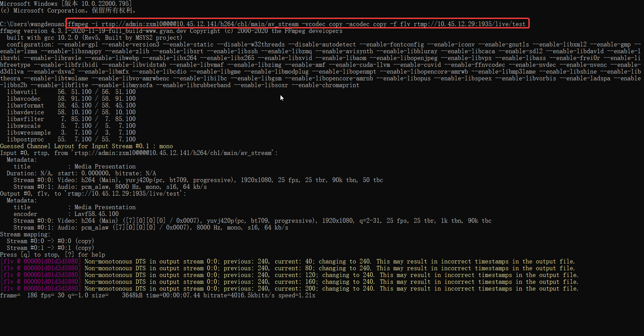
Task: Click the '(c) Microsoft Corporation' copyright line
Action: point(68,11)
